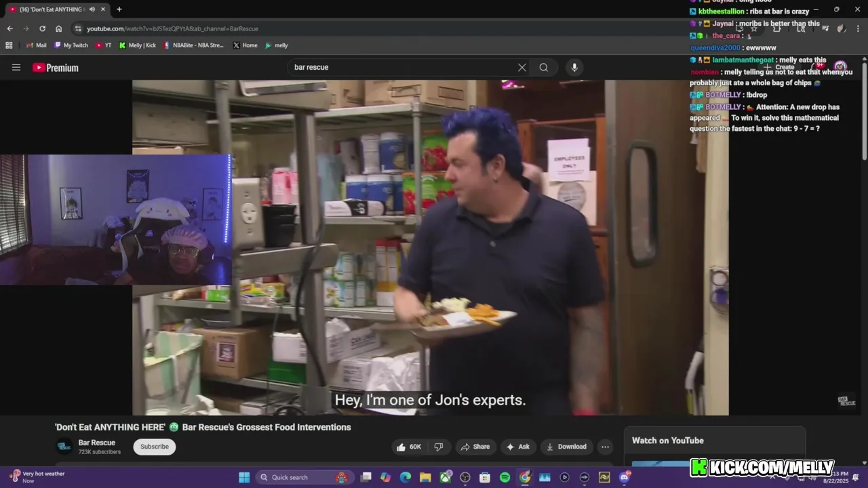868x488 pixels.
Task: Open the 'Very hot weather' widget
Action: tap(38, 477)
